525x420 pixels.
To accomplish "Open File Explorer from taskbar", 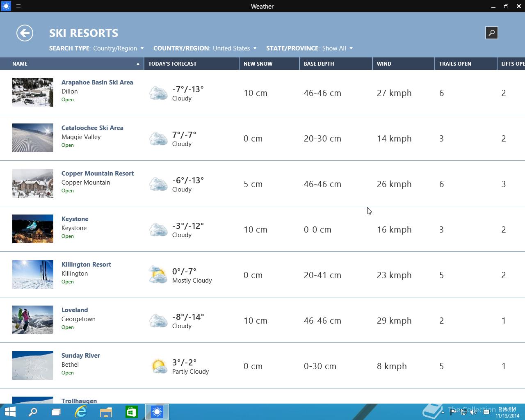I will pos(106,412).
